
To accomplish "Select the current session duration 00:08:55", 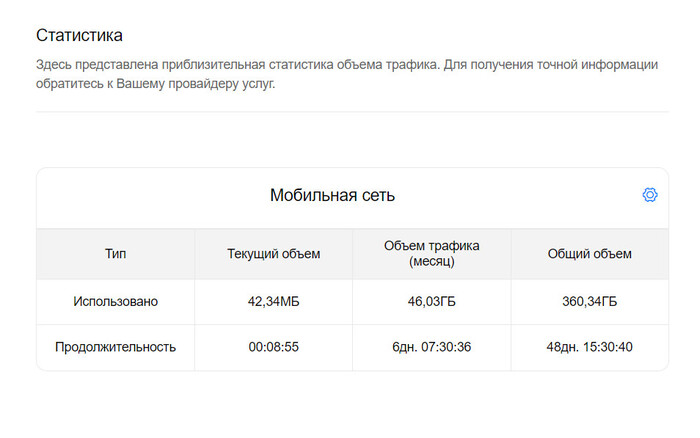I will 273,347.
